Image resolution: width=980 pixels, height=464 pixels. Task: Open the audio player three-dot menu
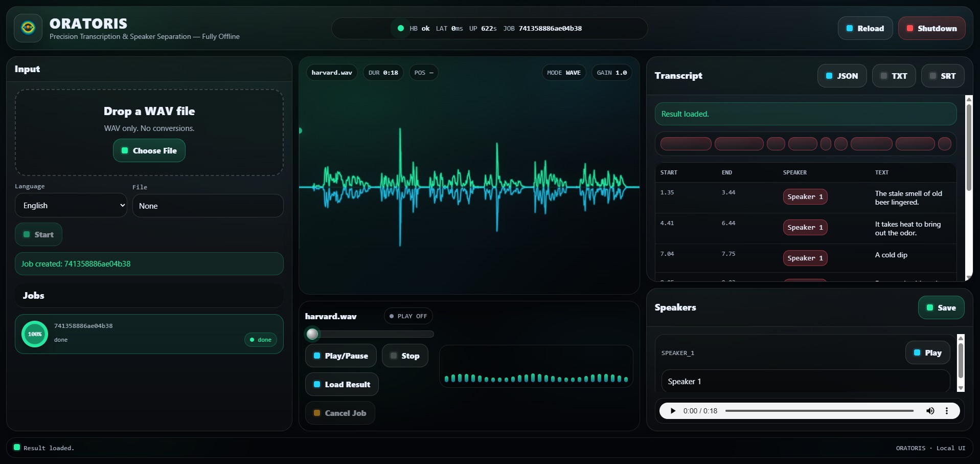[946, 411]
